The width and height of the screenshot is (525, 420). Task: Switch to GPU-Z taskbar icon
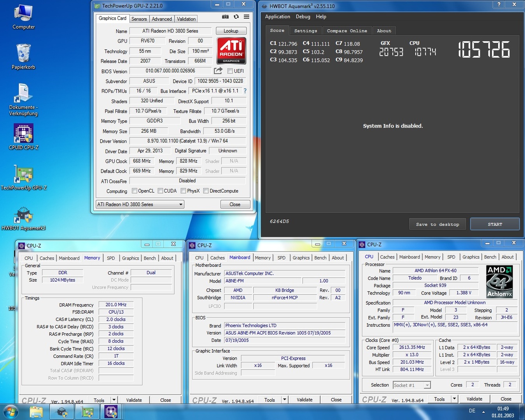(x=87, y=412)
